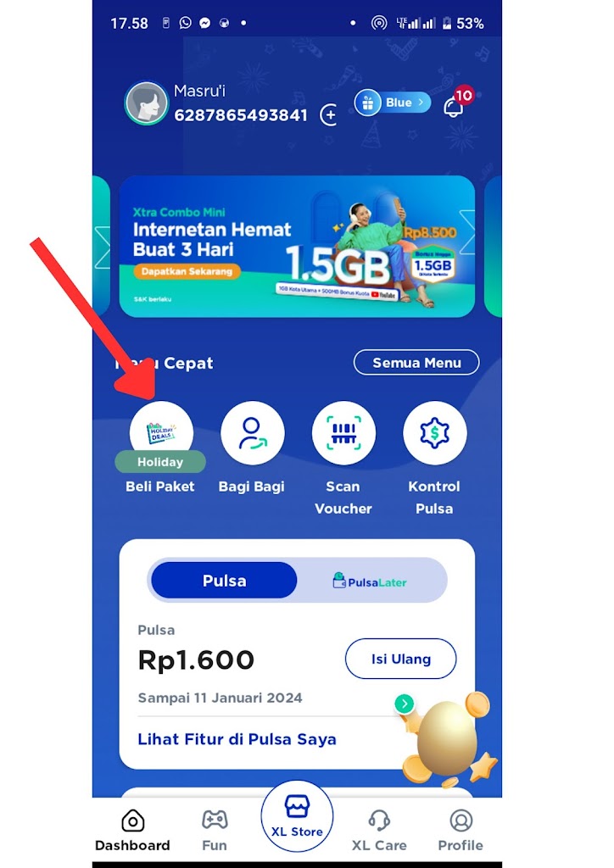Open Lihat Fitur di Pulsa Saya link
Screen dimensions: 614x868
pyautogui.click(x=237, y=739)
